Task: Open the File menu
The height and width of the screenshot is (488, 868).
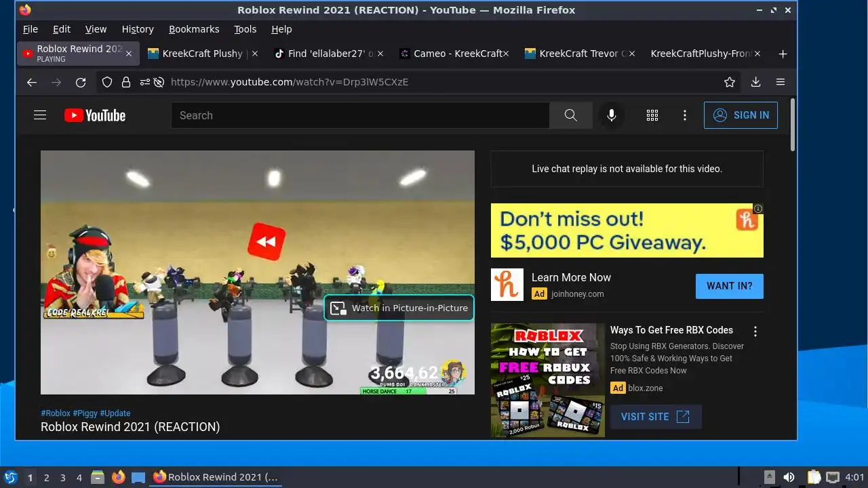Action: (x=31, y=29)
